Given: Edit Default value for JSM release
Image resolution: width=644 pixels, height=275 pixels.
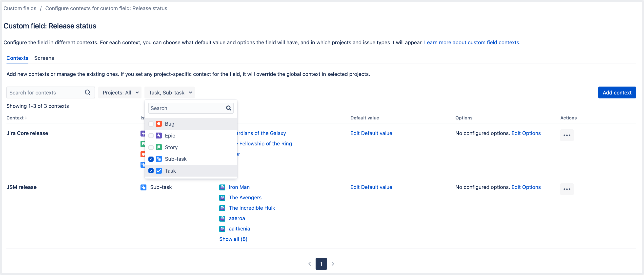Looking at the screenshot, I should pyautogui.click(x=371, y=187).
